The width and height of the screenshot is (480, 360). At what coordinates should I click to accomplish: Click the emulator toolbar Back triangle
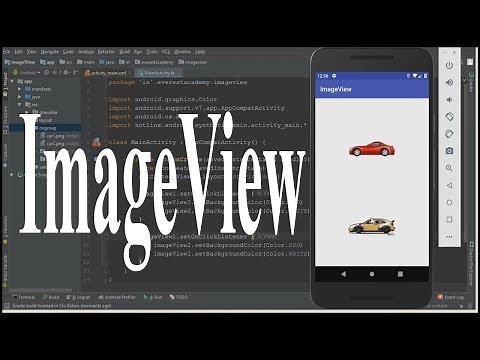click(x=449, y=185)
